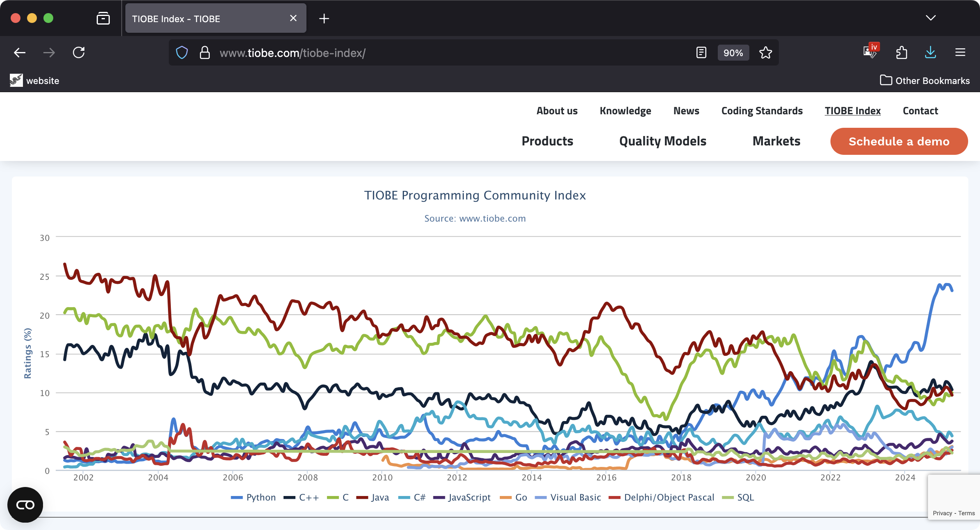The height and width of the screenshot is (530, 980).
Task: Open the Firefox hamburger application menu
Action: (x=960, y=52)
